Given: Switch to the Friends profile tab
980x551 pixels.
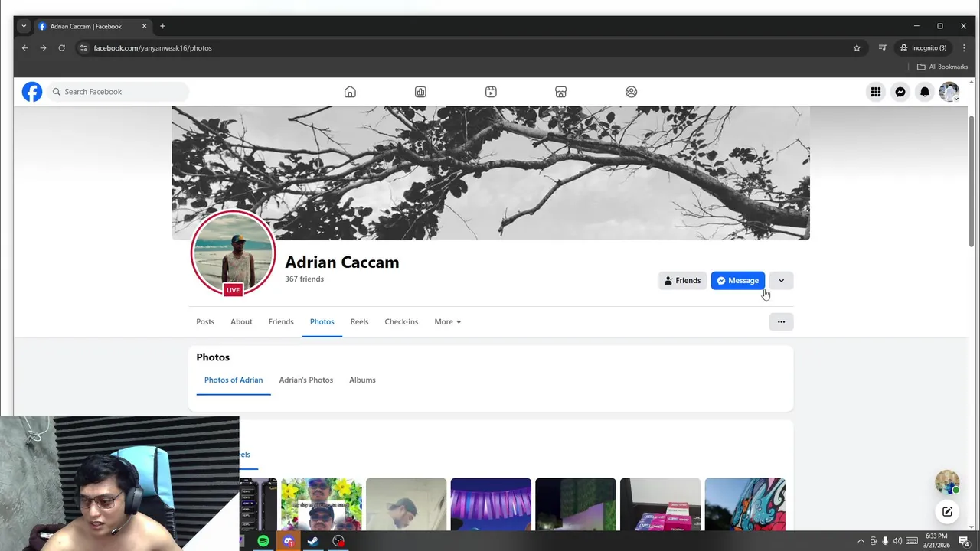Looking at the screenshot, I should click(281, 321).
